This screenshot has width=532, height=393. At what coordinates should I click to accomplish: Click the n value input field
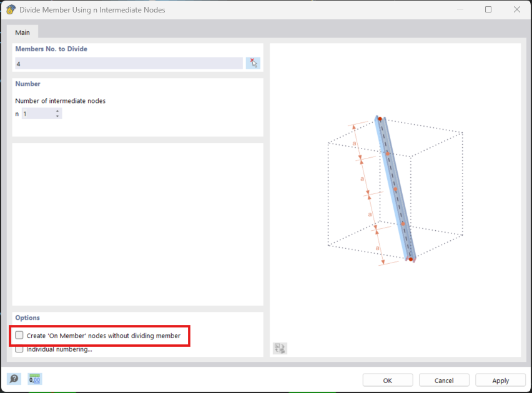[38, 114]
